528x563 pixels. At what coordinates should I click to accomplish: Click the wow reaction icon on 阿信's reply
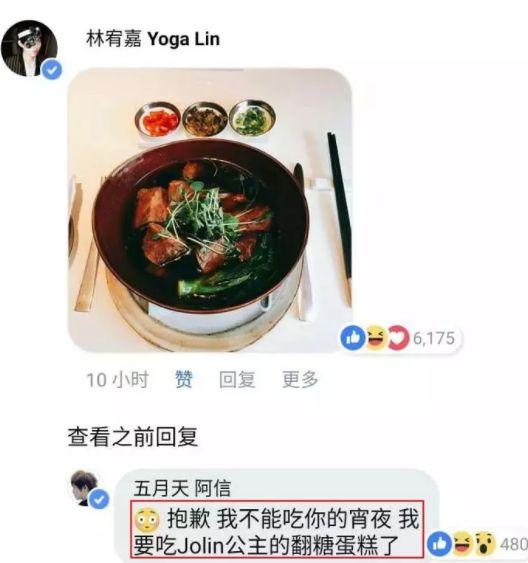[485, 544]
